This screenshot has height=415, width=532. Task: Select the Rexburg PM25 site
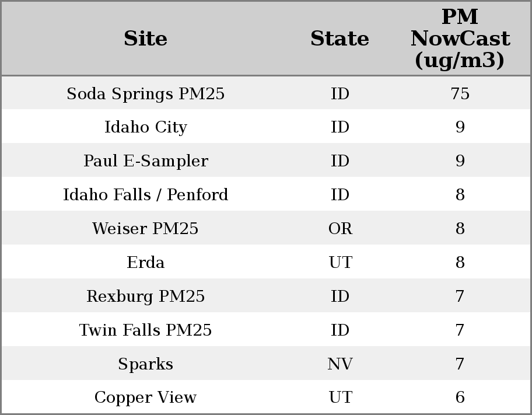tap(145, 297)
